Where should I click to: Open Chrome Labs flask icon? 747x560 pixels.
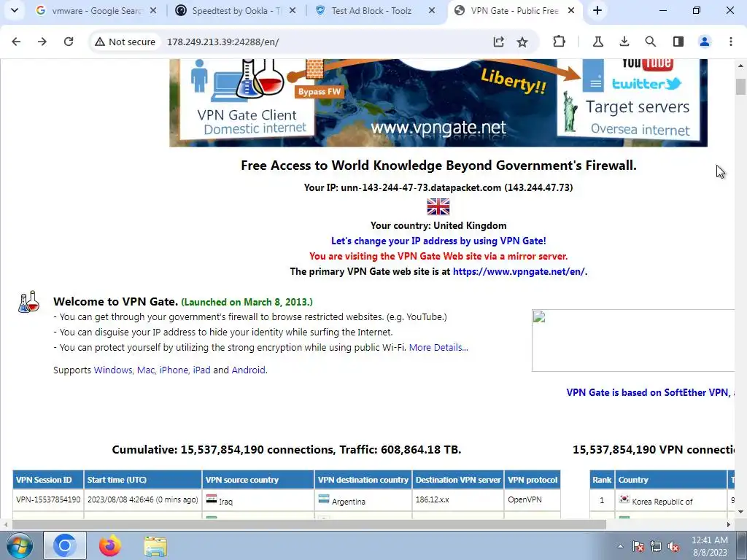tap(598, 42)
